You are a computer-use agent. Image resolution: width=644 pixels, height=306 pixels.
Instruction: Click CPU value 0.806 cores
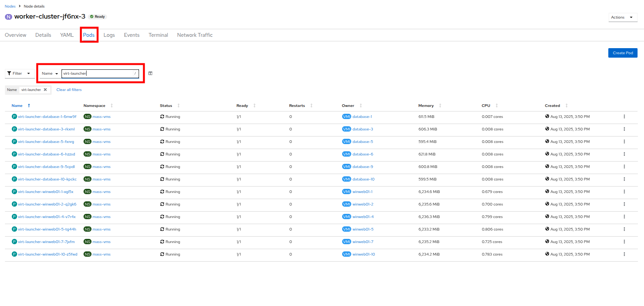[x=492, y=229]
